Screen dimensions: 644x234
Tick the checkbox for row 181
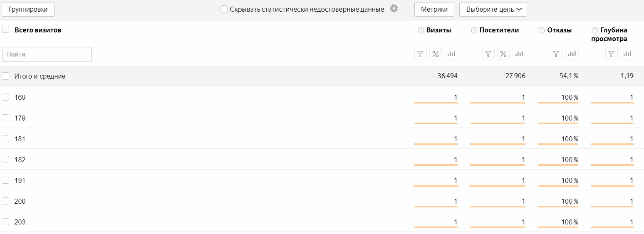click(x=5, y=138)
